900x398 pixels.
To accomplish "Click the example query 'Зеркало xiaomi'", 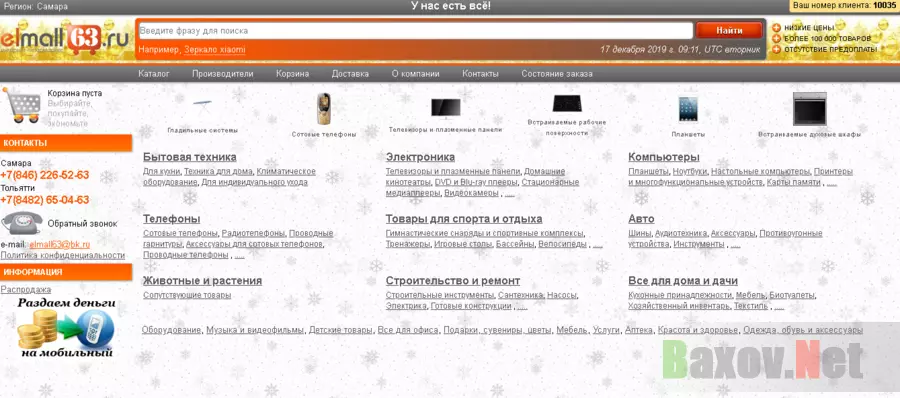I will tap(215, 50).
